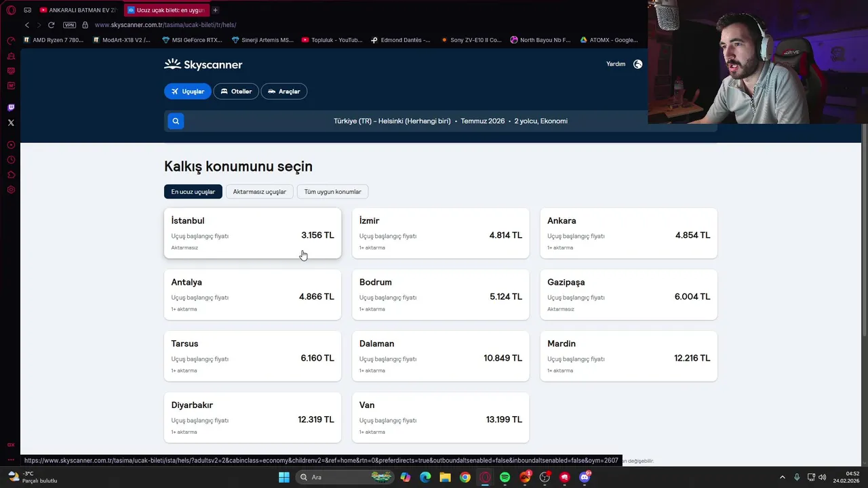The image size is (868, 488).
Task: Choose the Mardin 12.216 TL card
Action: [629, 356]
